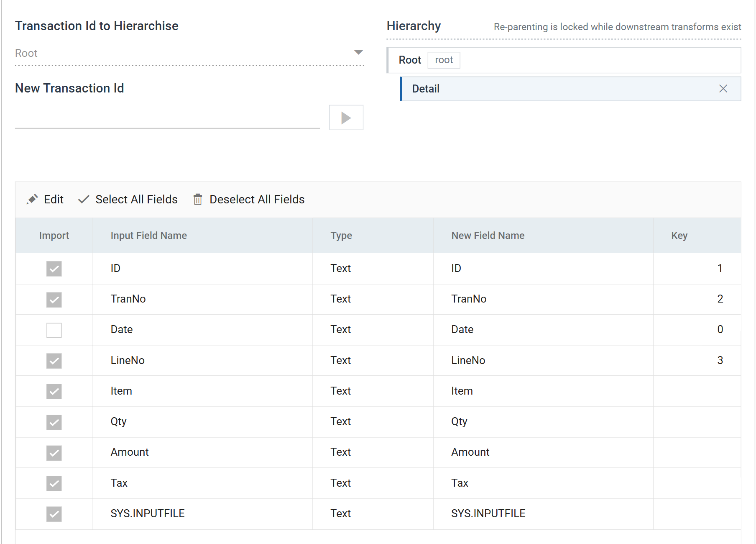Remove the Detail hierarchy node with X
756x544 pixels.
tap(723, 89)
